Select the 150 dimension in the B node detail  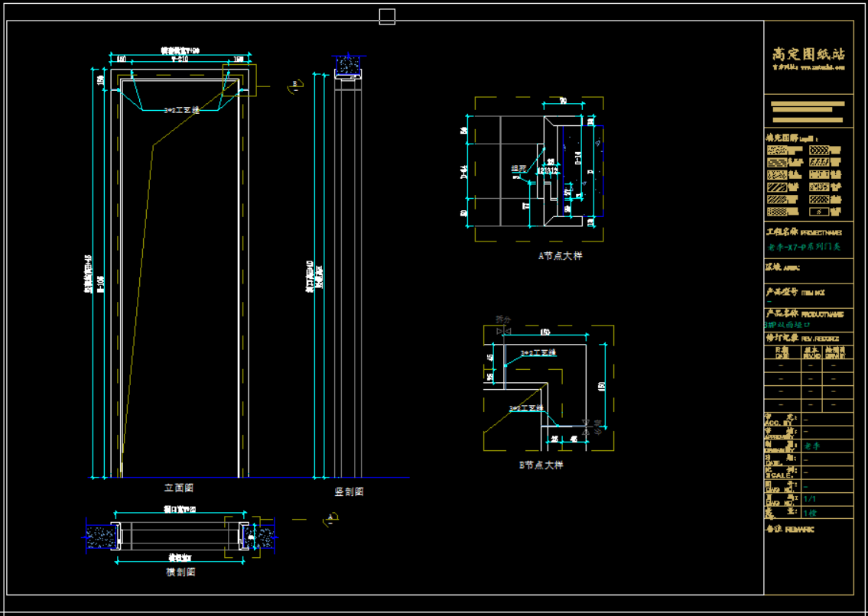pyautogui.click(x=545, y=332)
